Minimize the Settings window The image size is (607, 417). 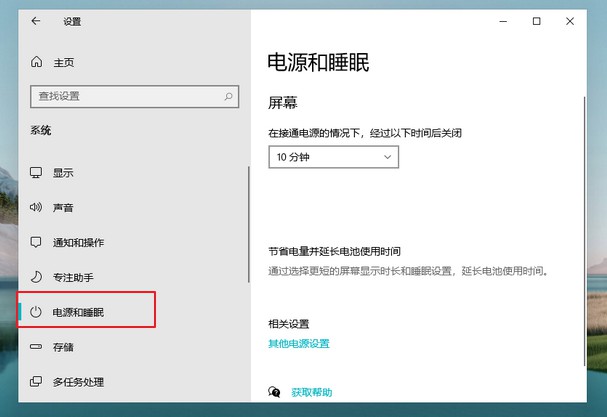pos(503,21)
